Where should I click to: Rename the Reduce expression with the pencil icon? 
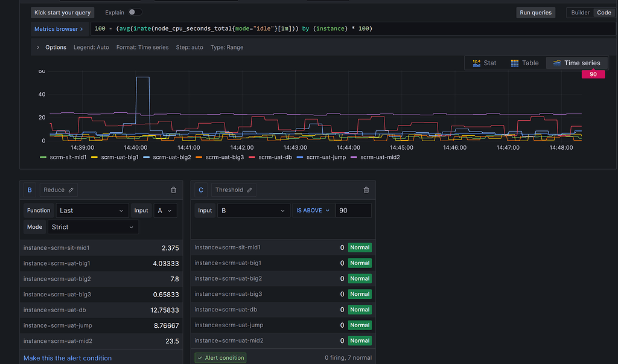[x=70, y=190]
